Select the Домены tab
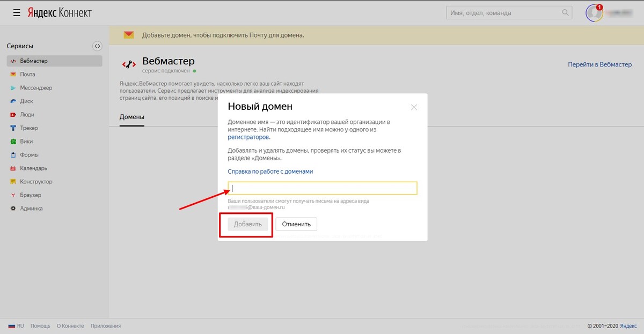Image resolution: width=644 pixels, height=334 pixels. pyautogui.click(x=132, y=117)
